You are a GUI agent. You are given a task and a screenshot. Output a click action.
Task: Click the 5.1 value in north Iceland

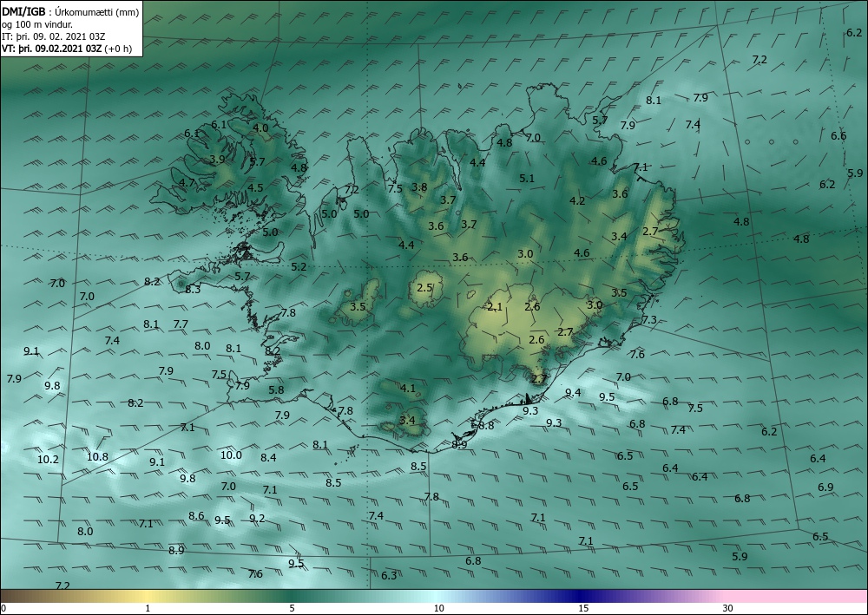pos(527,178)
